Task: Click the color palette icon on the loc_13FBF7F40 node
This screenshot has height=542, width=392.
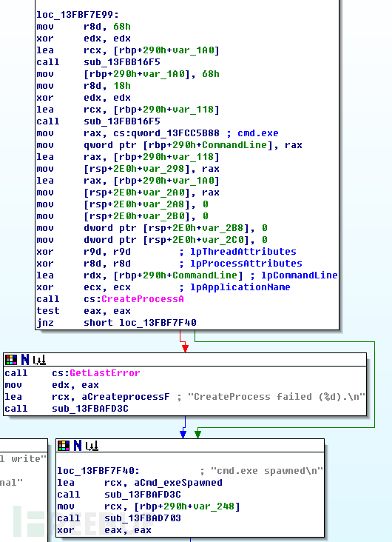Action: [x=64, y=446]
